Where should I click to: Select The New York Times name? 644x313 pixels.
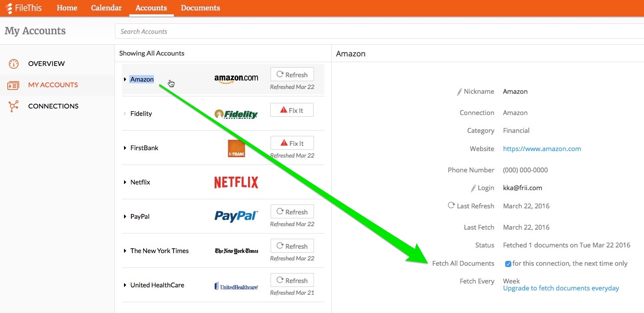click(160, 251)
